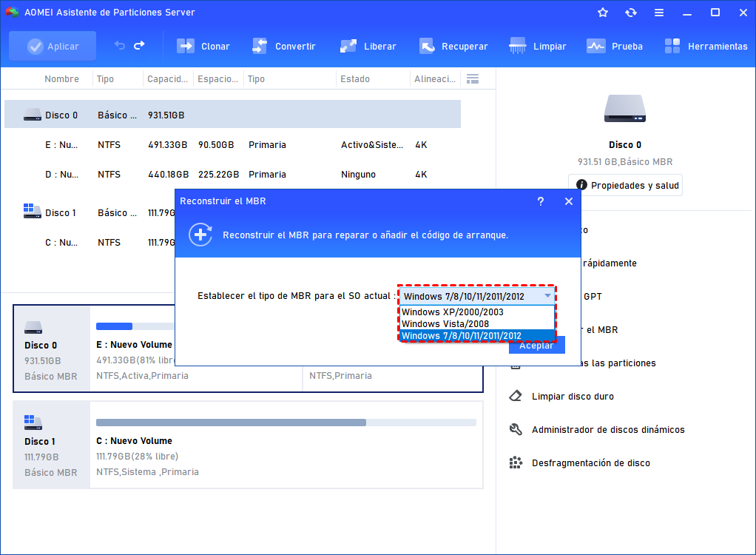Select the C: partition row in table
The height and width of the screenshot is (555, 756).
(x=90, y=243)
